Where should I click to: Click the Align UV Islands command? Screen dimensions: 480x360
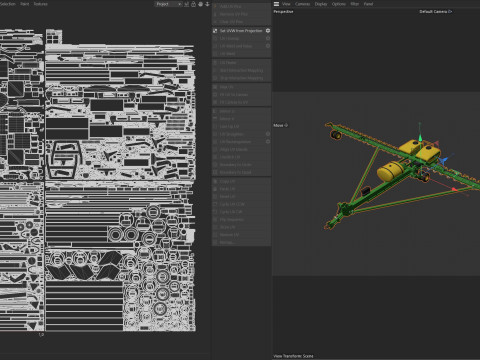pyautogui.click(x=234, y=149)
